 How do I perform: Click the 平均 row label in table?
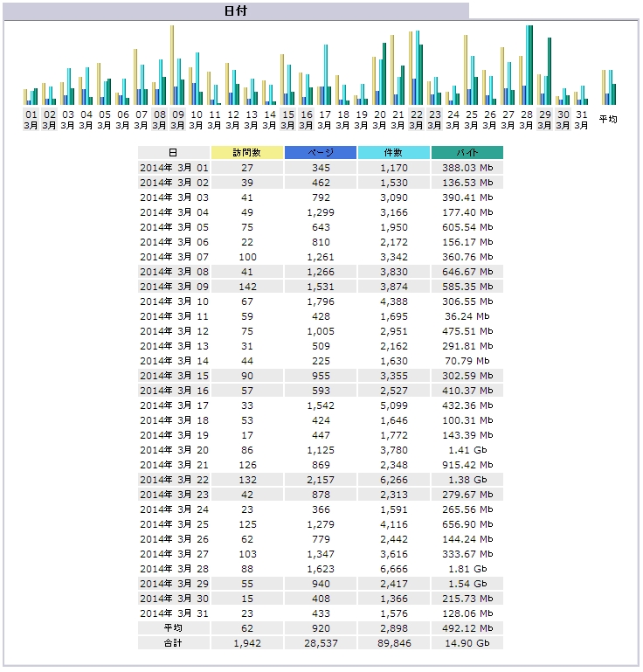tap(174, 628)
